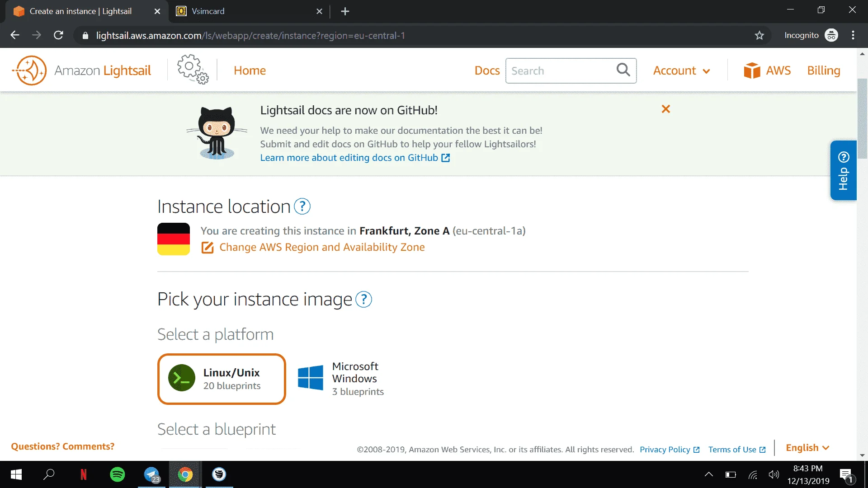This screenshot has width=868, height=488.
Task: Click the Amazon Lightsail logo
Action: [x=81, y=70]
